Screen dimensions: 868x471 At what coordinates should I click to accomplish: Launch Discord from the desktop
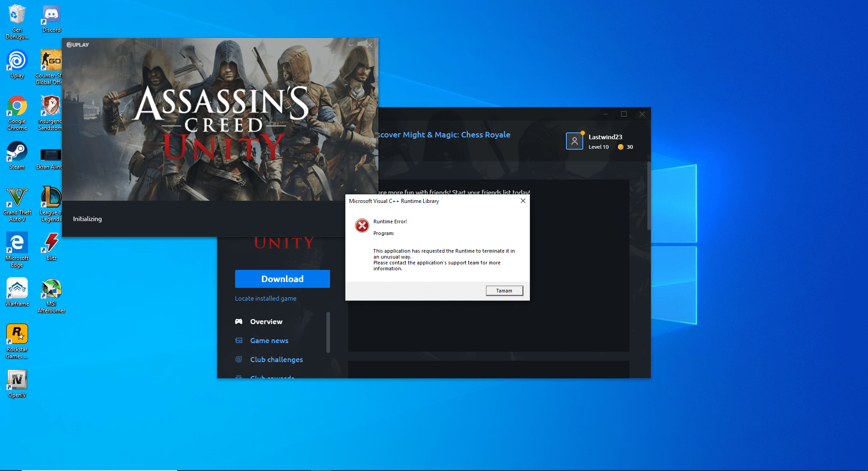tap(52, 19)
